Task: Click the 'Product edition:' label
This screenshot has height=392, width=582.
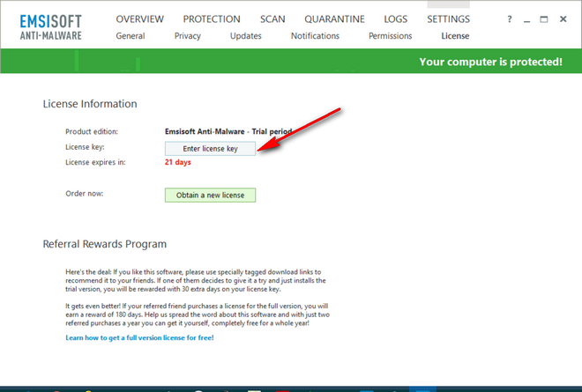Action: 92,131
